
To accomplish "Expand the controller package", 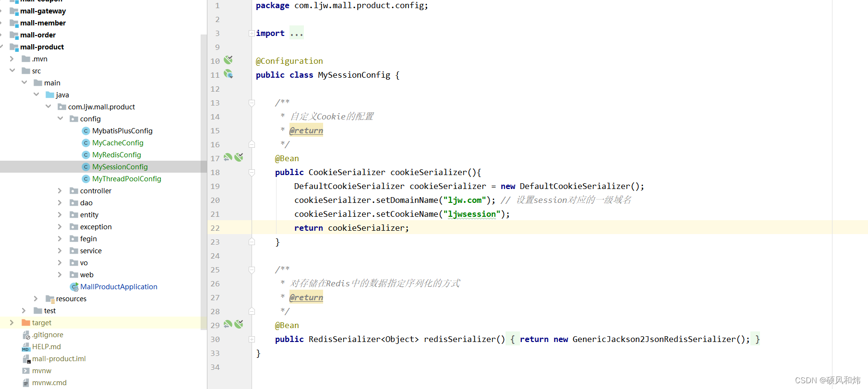I will (60, 190).
